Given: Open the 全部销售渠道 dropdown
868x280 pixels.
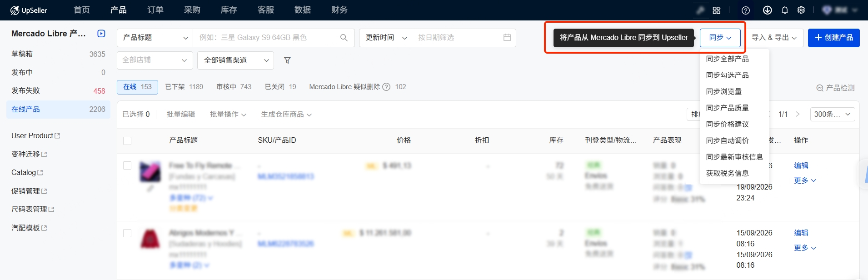Looking at the screenshot, I should 235,60.
